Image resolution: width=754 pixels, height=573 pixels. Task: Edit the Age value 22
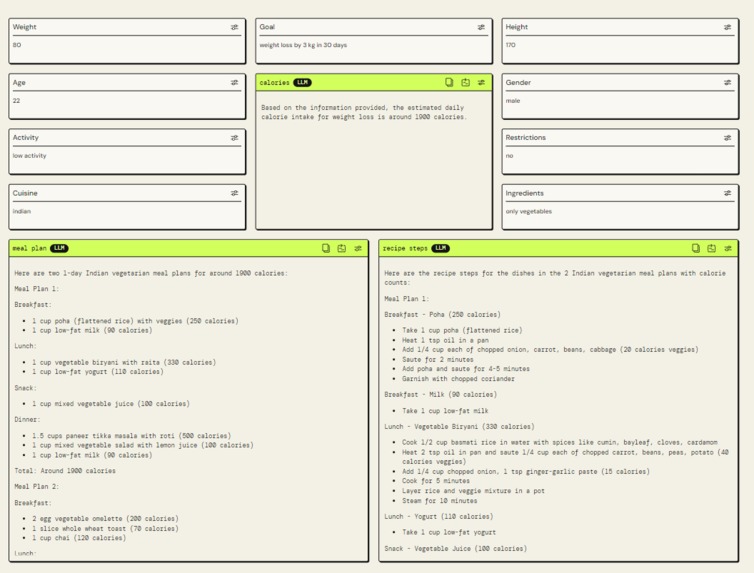click(x=16, y=101)
